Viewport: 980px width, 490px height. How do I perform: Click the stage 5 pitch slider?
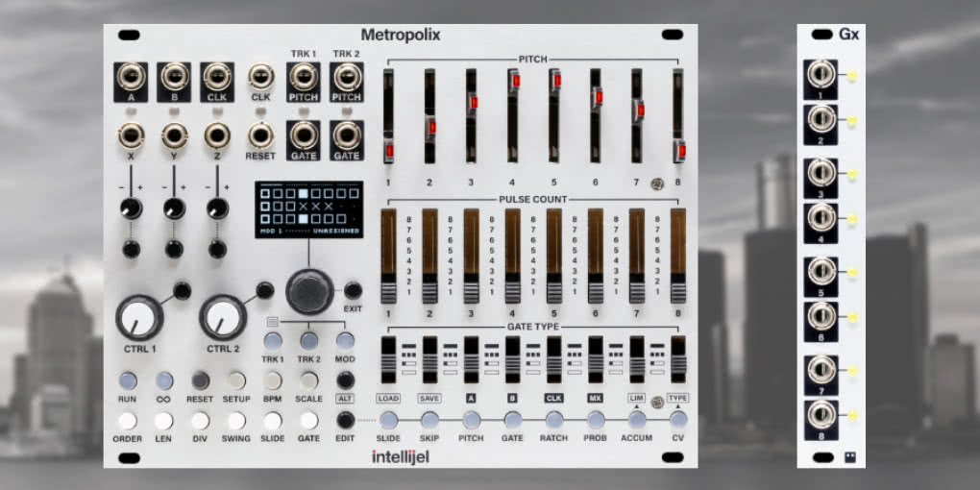(555, 116)
